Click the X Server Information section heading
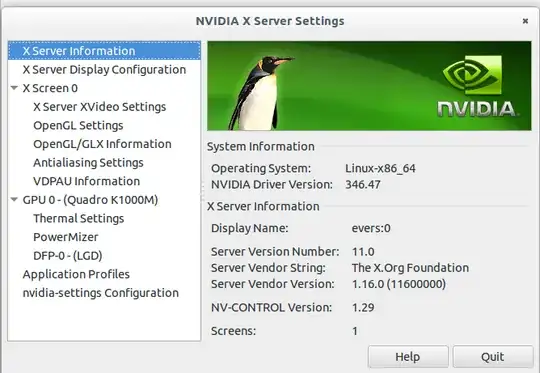This screenshot has height=373, width=540. click(263, 206)
